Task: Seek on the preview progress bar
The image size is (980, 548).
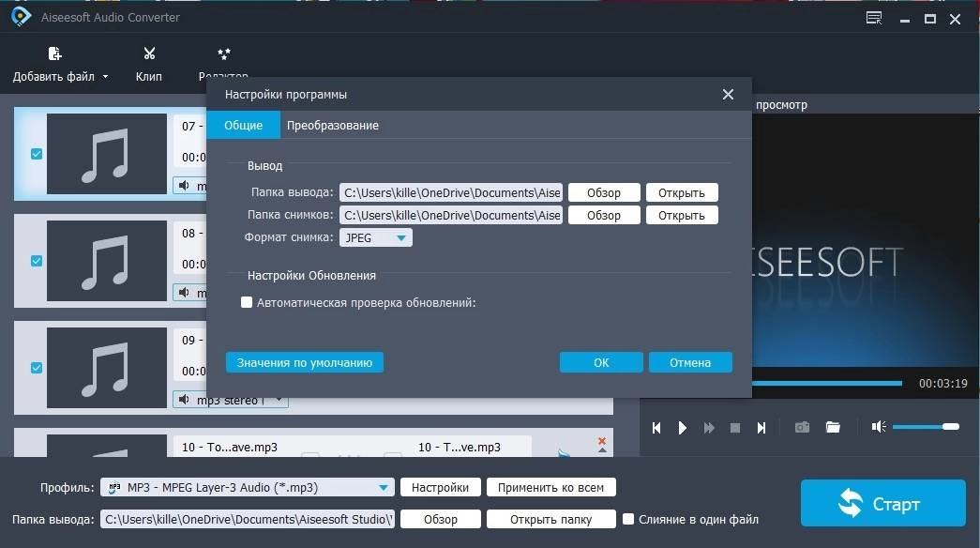Action: coord(827,383)
